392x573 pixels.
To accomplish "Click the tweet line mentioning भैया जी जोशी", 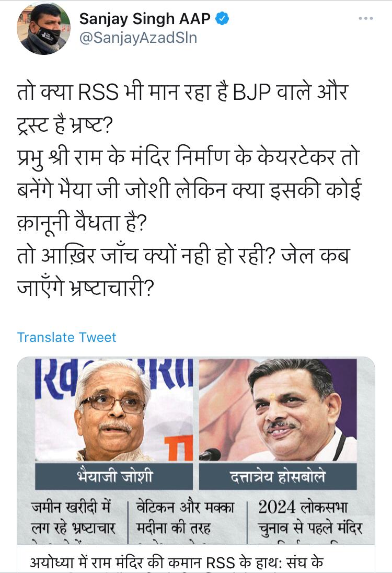I will (189, 190).
